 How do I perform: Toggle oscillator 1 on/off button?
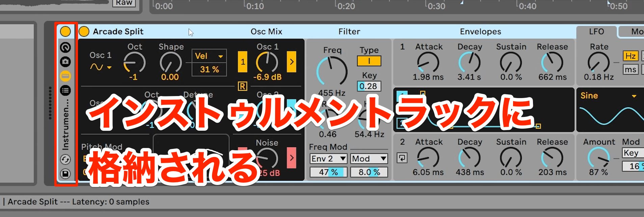click(x=242, y=62)
